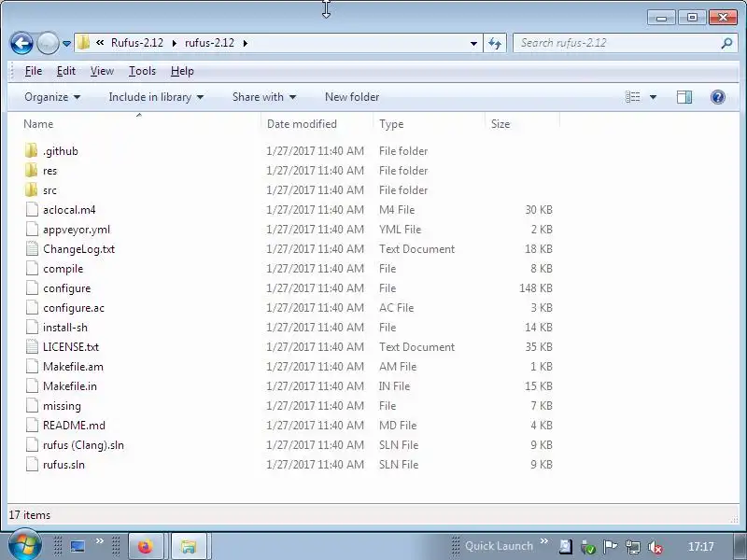Open the Edit menu
The height and width of the screenshot is (560, 747).
(65, 71)
